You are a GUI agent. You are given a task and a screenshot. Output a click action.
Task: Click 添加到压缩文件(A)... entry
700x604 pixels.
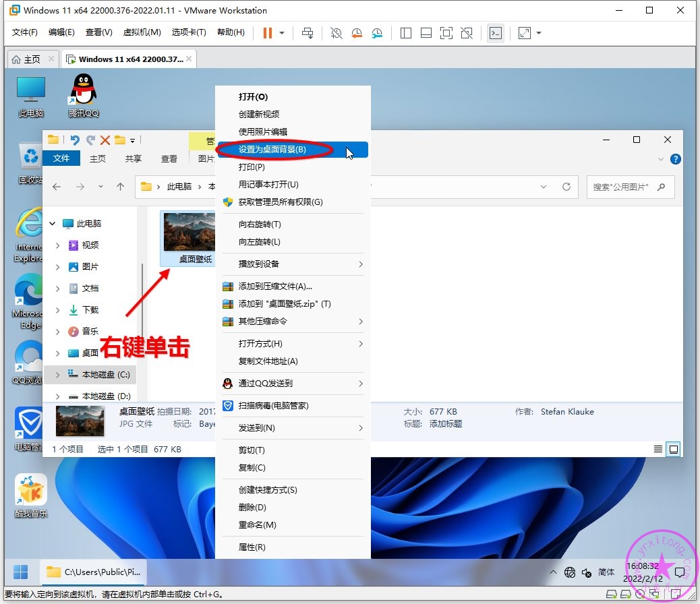click(x=293, y=286)
